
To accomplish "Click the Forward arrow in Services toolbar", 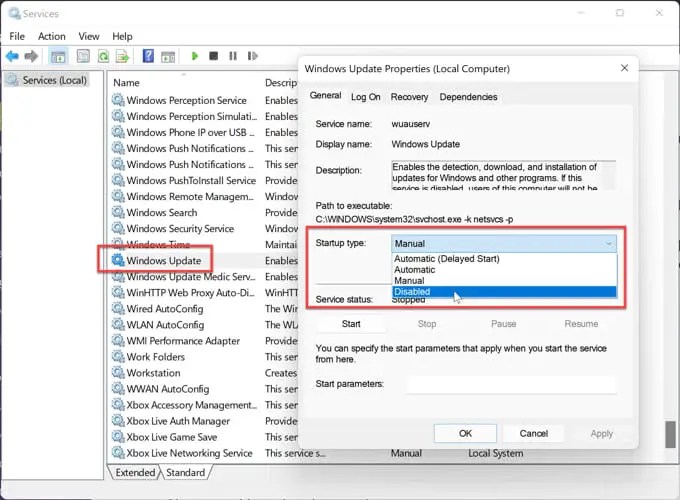I will [x=31, y=56].
